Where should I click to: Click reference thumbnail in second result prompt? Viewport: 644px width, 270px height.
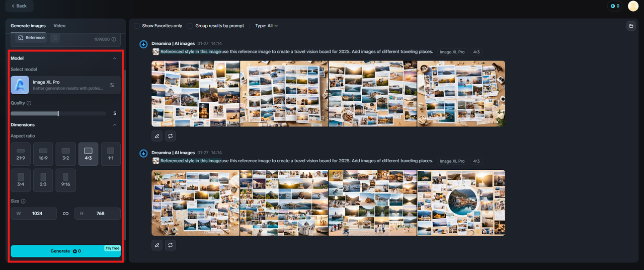click(x=156, y=161)
